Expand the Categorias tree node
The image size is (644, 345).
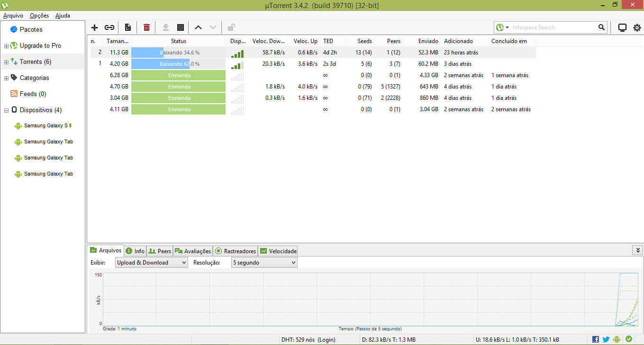[6, 78]
